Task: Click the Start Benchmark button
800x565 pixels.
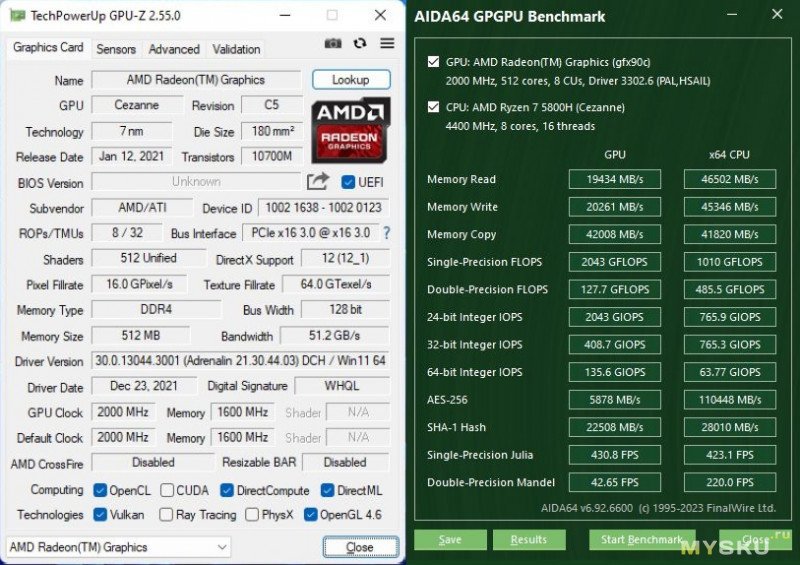Action: [642, 539]
